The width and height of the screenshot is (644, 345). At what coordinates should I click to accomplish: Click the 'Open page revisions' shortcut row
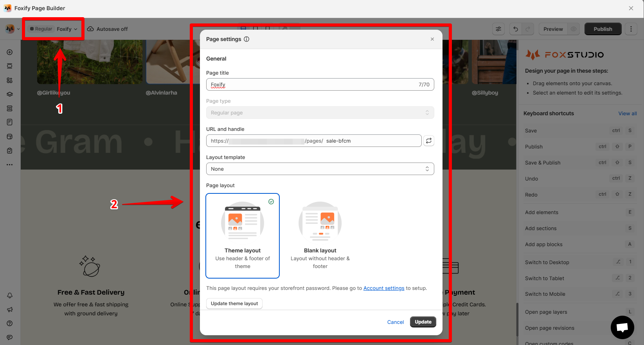click(580, 328)
